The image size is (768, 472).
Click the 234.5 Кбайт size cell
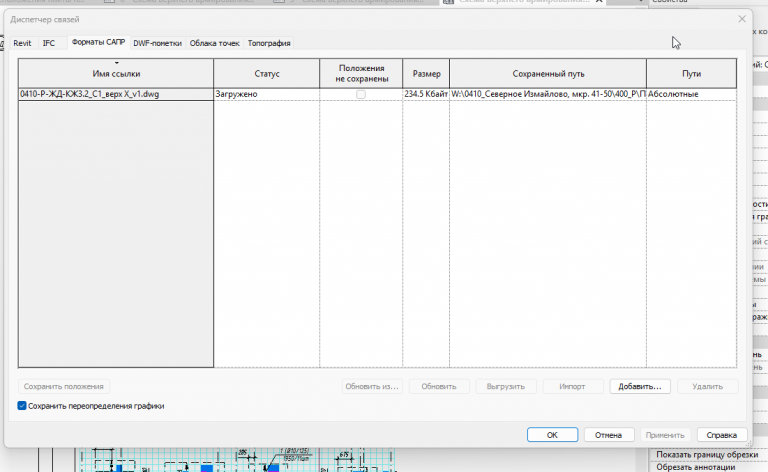(x=426, y=94)
